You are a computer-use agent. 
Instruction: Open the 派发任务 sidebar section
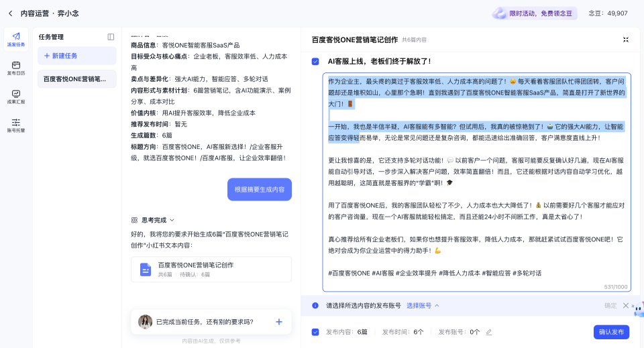(16, 40)
